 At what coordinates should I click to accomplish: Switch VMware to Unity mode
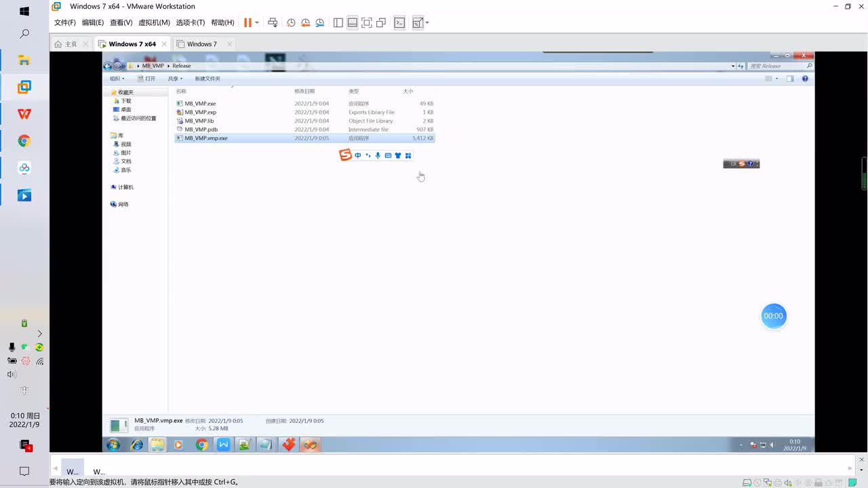(x=381, y=22)
